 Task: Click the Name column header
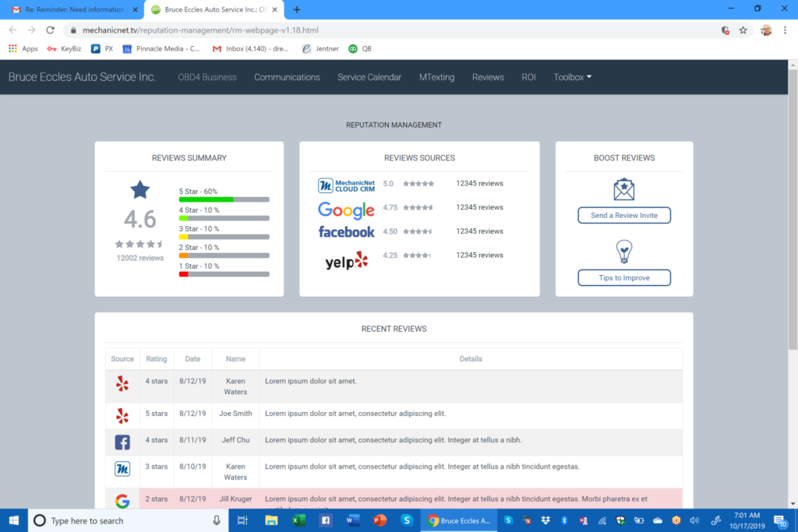(235, 359)
